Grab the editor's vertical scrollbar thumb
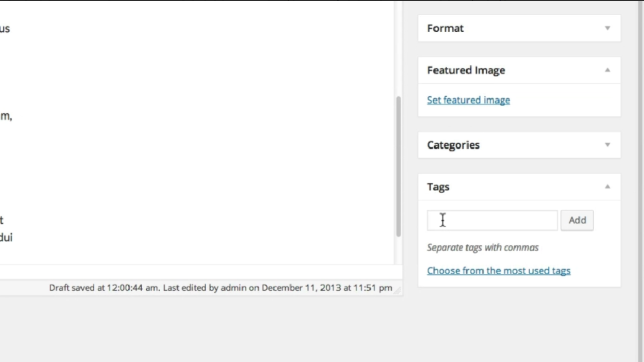The height and width of the screenshot is (362, 644). [x=398, y=165]
